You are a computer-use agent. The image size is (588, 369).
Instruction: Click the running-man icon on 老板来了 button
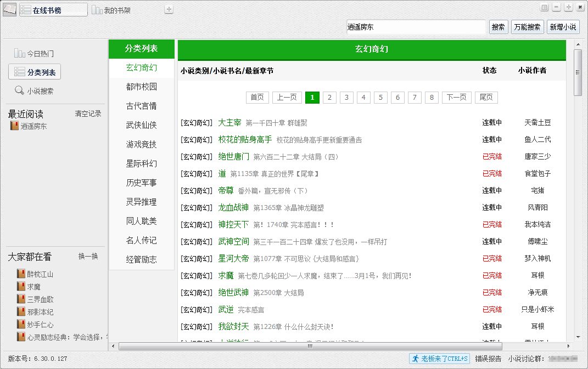coord(416,359)
